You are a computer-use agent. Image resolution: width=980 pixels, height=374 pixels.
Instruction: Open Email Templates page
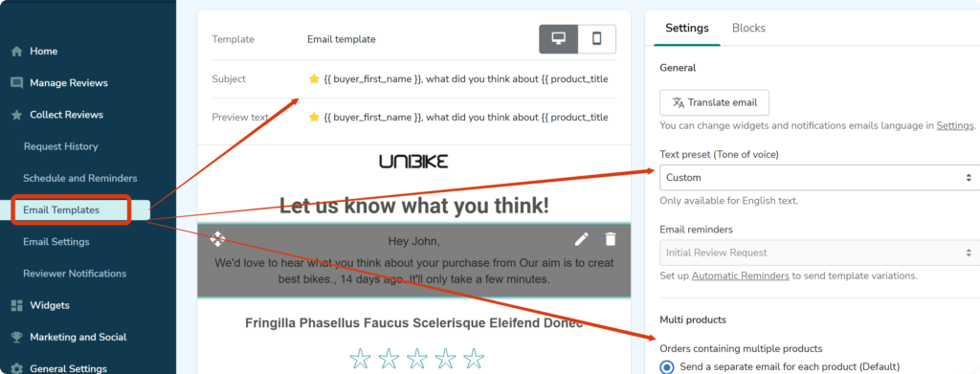(61, 209)
